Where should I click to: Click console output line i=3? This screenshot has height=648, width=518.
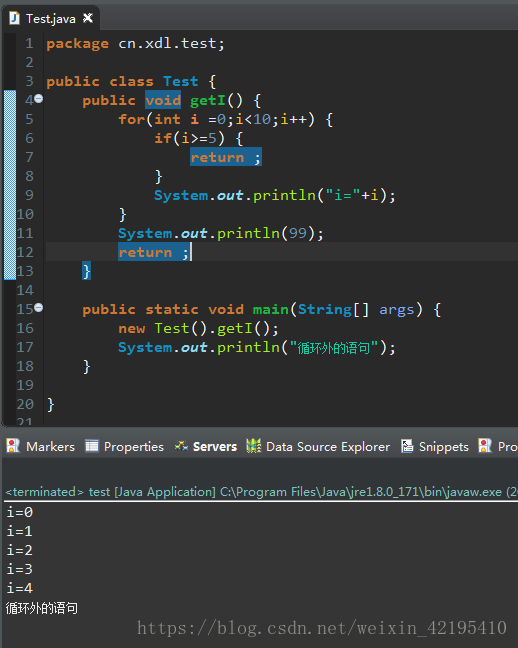[20, 569]
